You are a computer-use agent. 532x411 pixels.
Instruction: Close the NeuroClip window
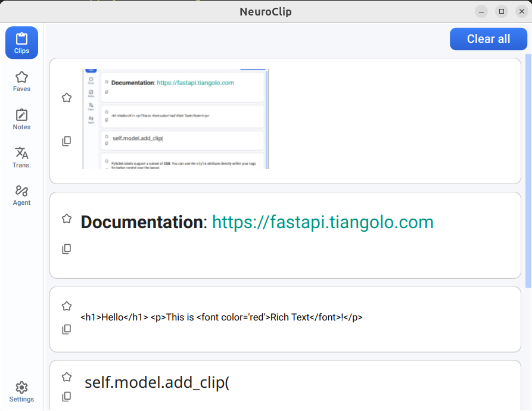(522, 11)
